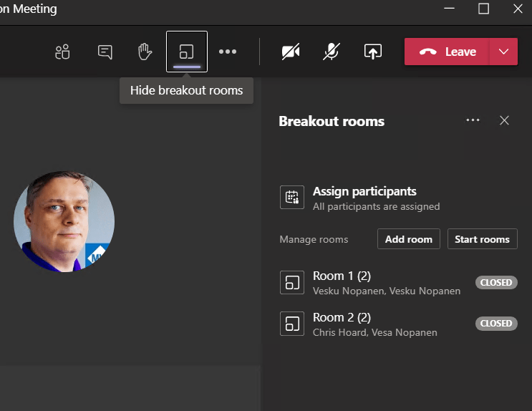Raise your hand in the meeting
Screen dimensions: 532x411
(145, 52)
